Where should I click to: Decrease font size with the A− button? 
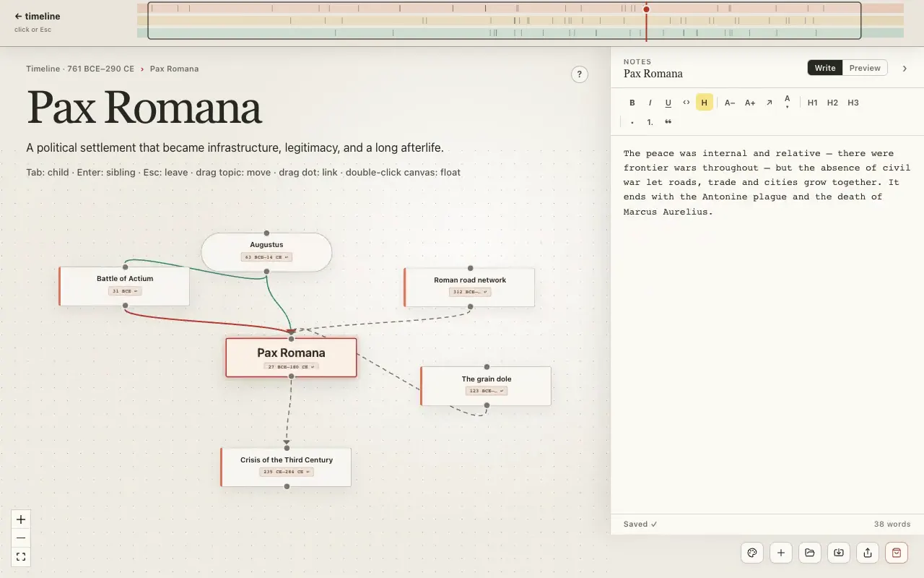[730, 103]
